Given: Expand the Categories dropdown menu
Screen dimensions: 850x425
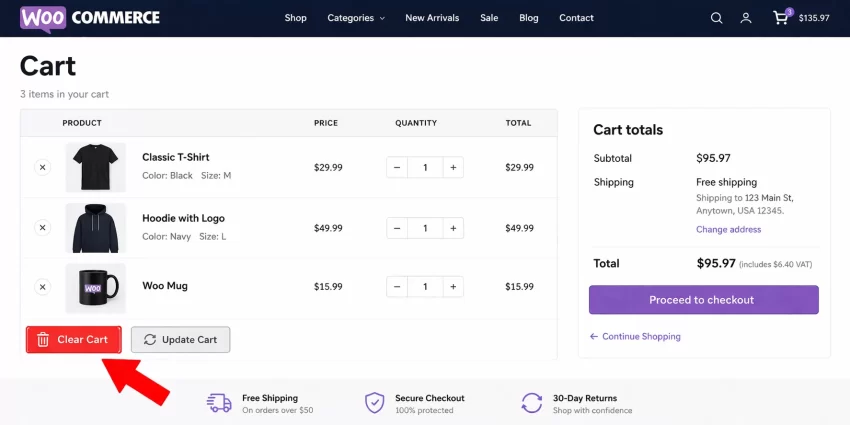Looking at the screenshot, I should click(x=356, y=18).
